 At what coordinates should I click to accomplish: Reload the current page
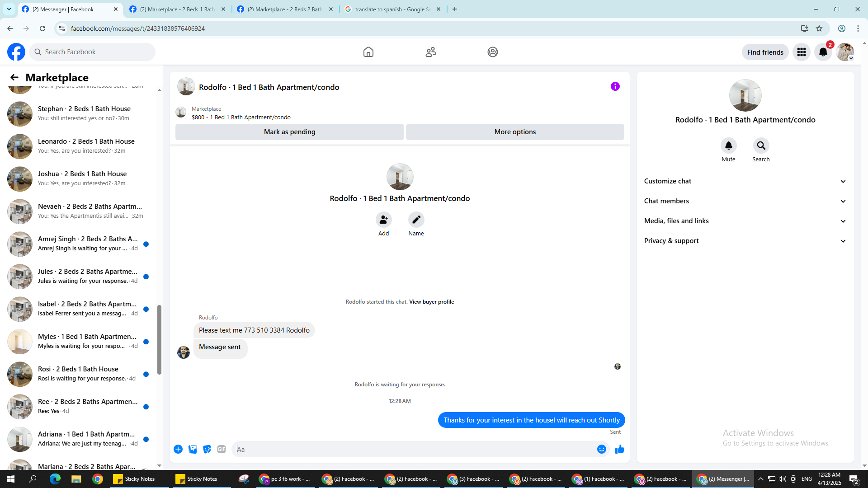(x=42, y=28)
